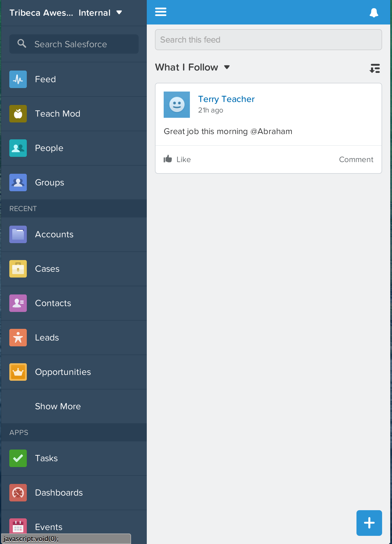The width and height of the screenshot is (392, 544).
Task: Open Terry Teacher's profile link
Action: tap(226, 99)
